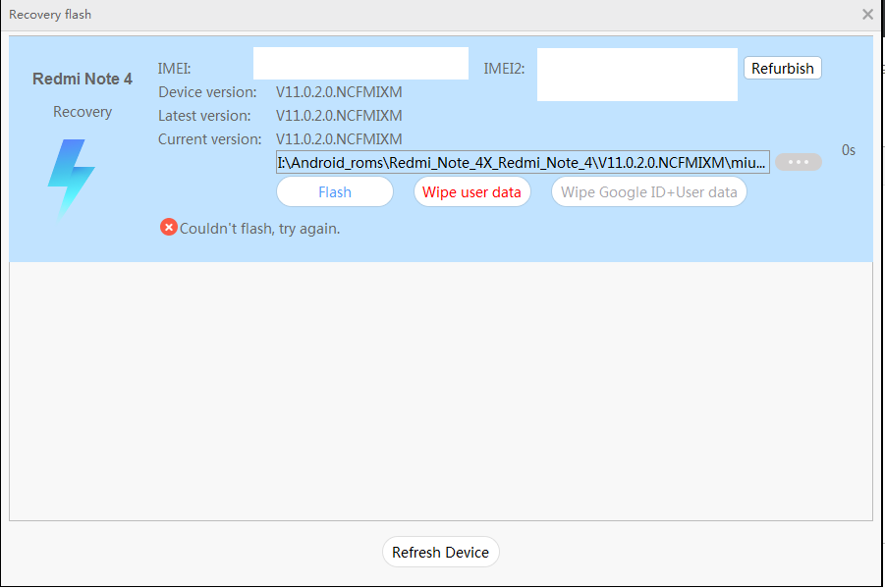
Task: Click the "Current version:" label
Action: click(210, 139)
